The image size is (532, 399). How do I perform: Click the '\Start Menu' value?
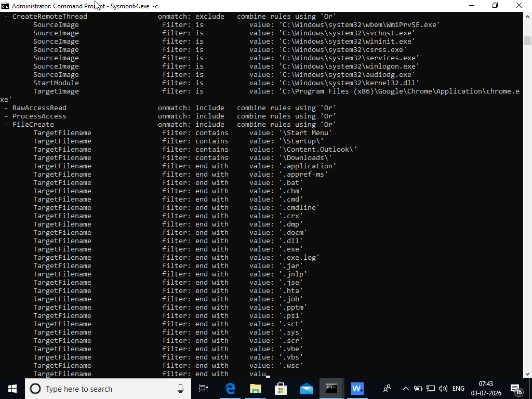point(305,132)
